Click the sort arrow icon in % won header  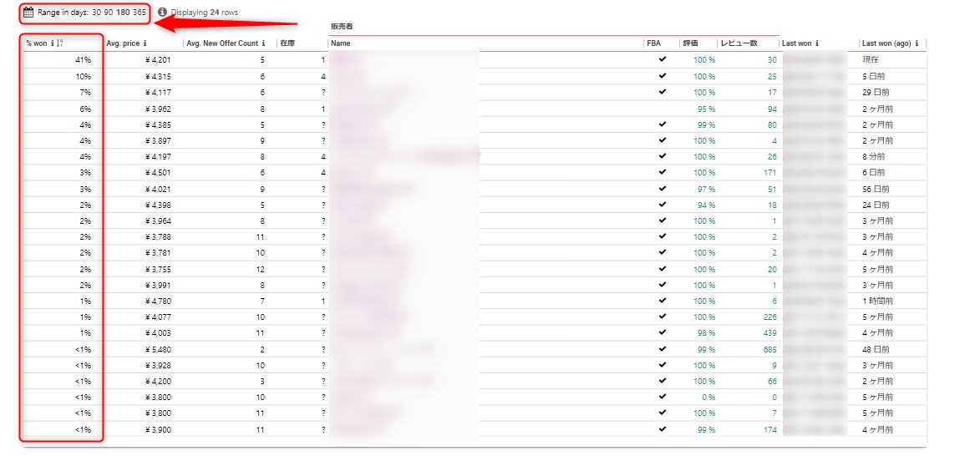click(x=61, y=43)
